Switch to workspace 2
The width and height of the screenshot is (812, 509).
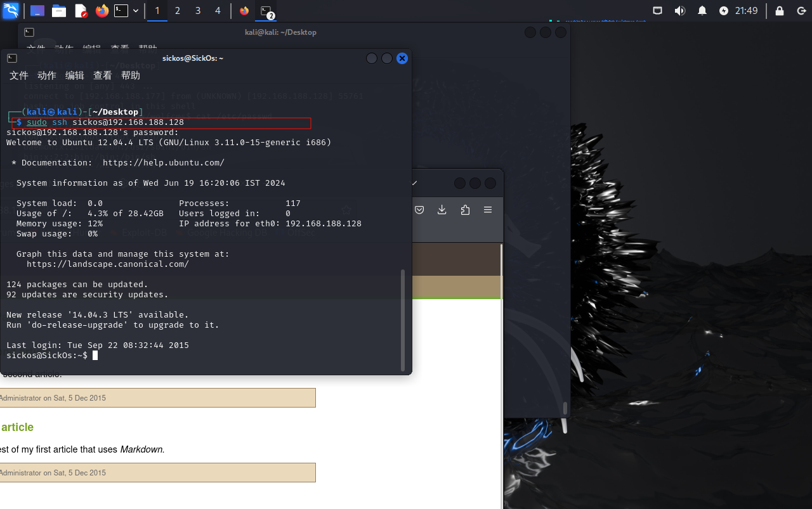click(178, 11)
